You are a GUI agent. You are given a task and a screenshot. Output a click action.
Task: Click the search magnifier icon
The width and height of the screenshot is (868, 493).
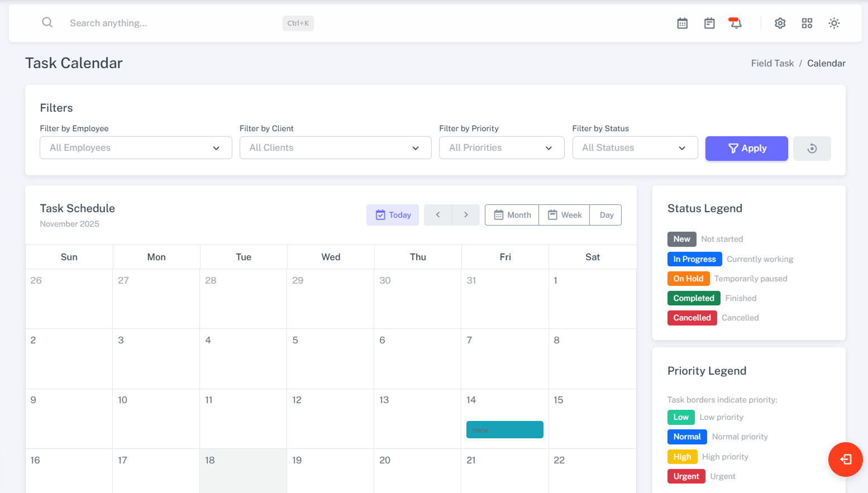click(x=47, y=22)
